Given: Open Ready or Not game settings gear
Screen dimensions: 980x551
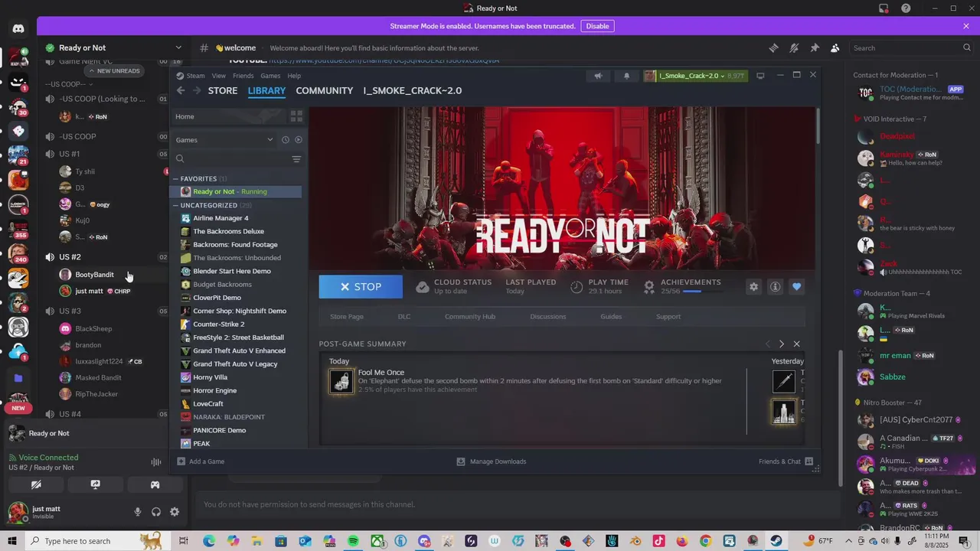Looking at the screenshot, I should pos(753,286).
